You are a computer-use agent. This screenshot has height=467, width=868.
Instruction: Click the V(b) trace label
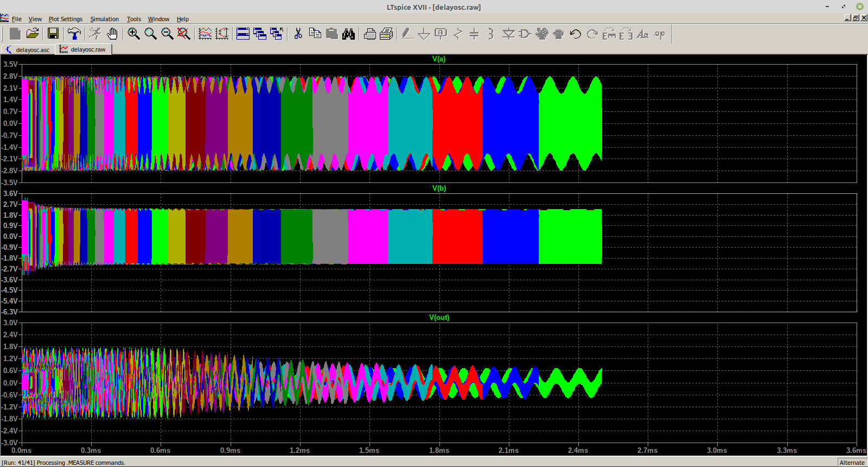click(439, 188)
